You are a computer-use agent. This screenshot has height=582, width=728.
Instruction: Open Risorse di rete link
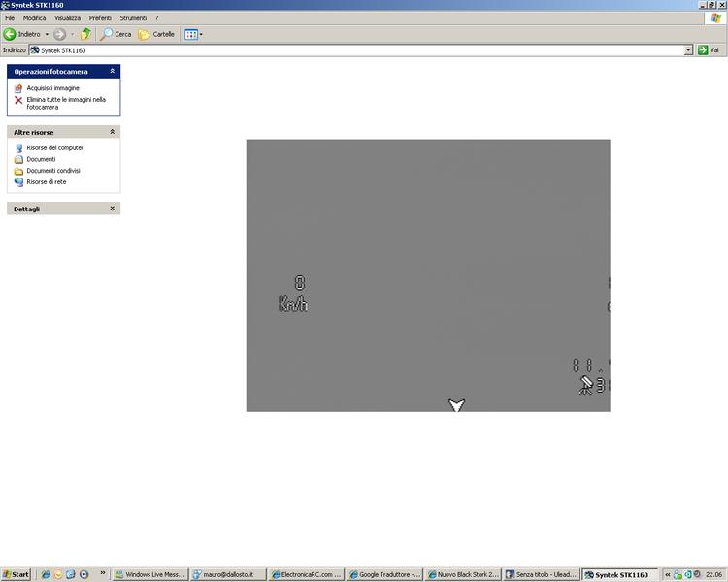pyautogui.click(x=46, y=182)
